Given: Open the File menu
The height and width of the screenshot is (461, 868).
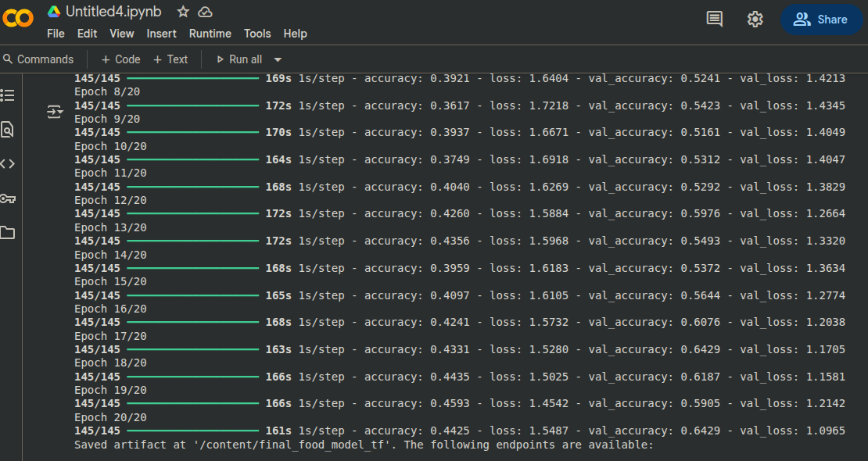Looking at the screenshot, I should [56, 34].
